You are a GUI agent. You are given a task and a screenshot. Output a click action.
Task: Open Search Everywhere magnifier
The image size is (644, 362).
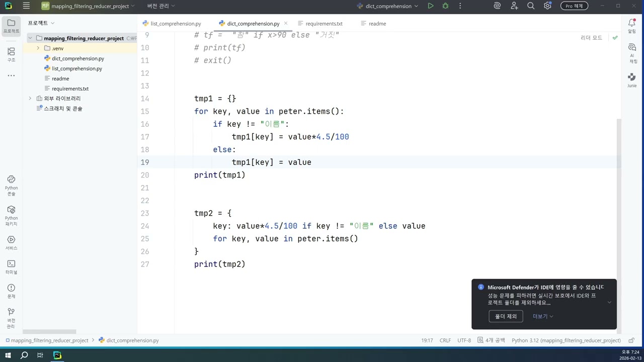coord(531,6)
